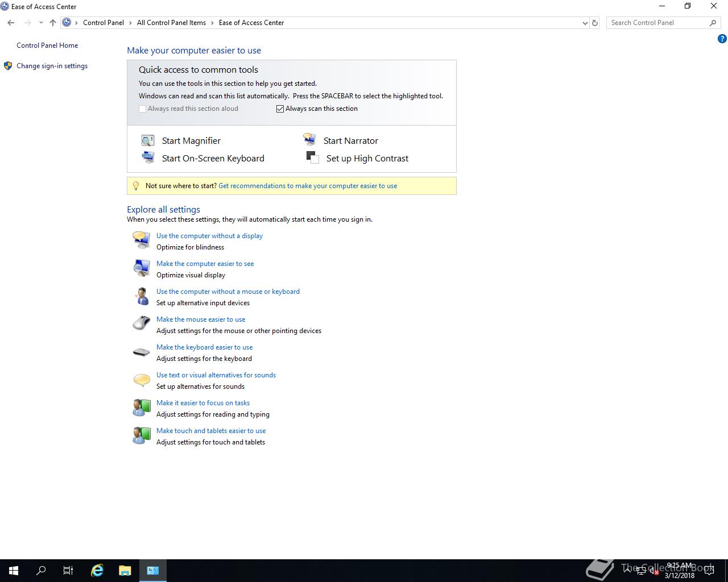Toggle 'Always scan this section' checkbox
The width and height of the screenshot is (728, 582).
[280, 109]
